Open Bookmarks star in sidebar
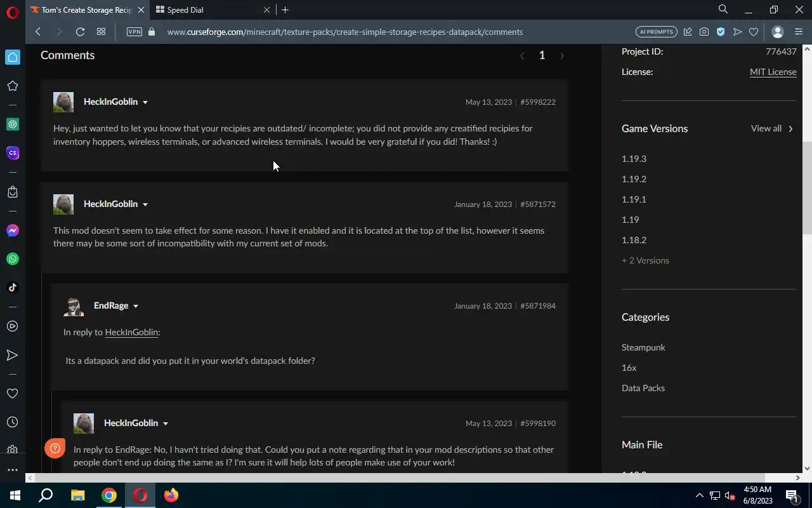The image size is (812, 508). (x=12, y=86)
